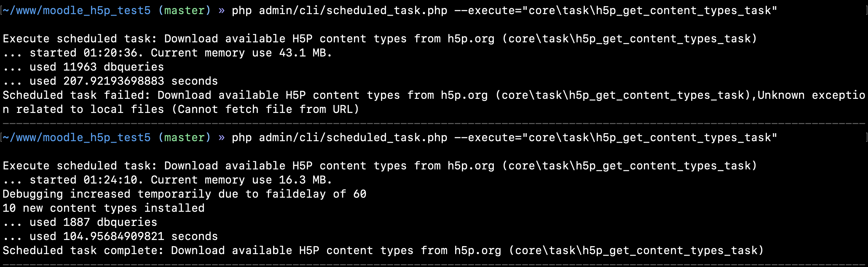Click the first php scheduled_task.php command text
Screen dimensions: 868x267
[504, 10]
